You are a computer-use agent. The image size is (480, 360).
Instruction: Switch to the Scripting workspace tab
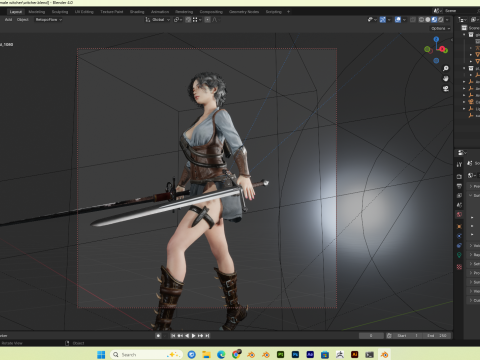(274, 12)
